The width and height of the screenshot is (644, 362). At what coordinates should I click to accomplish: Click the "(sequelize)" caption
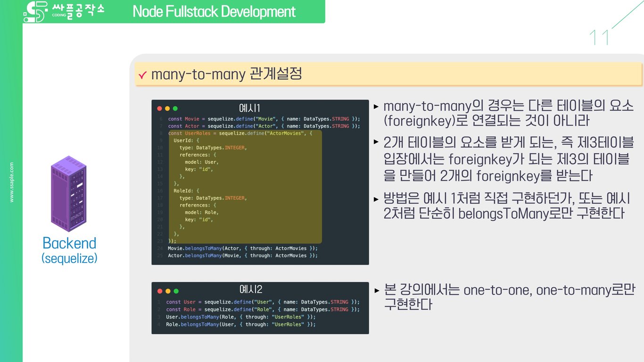tap(69, 258)
